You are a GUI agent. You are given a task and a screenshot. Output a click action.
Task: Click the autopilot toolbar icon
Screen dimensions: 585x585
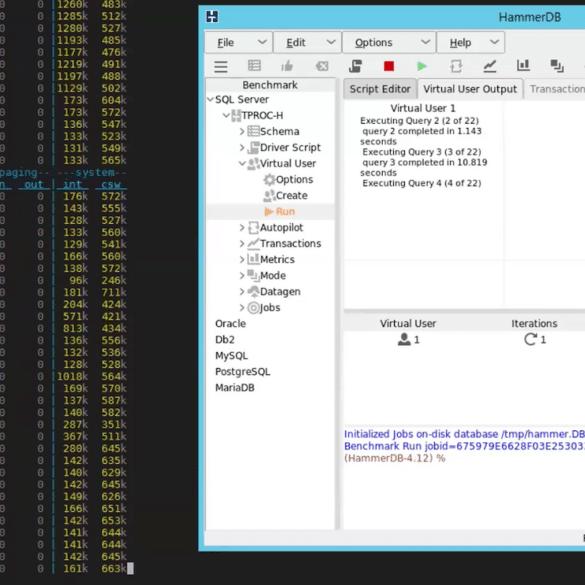[x=456, y=66]
